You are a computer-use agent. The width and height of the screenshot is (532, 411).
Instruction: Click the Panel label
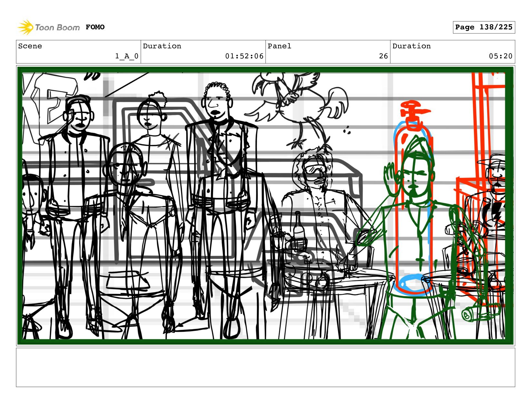coord(280,46)
